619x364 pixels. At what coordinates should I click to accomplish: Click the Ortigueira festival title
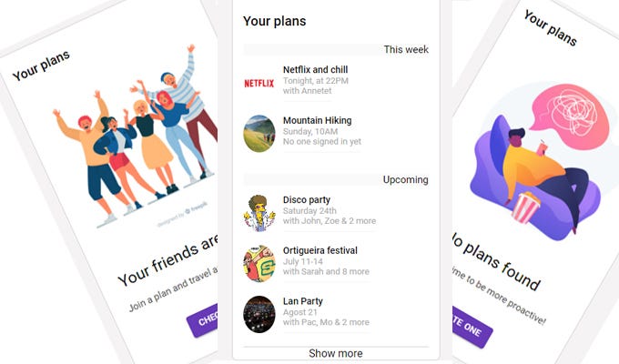coord(320,250)
